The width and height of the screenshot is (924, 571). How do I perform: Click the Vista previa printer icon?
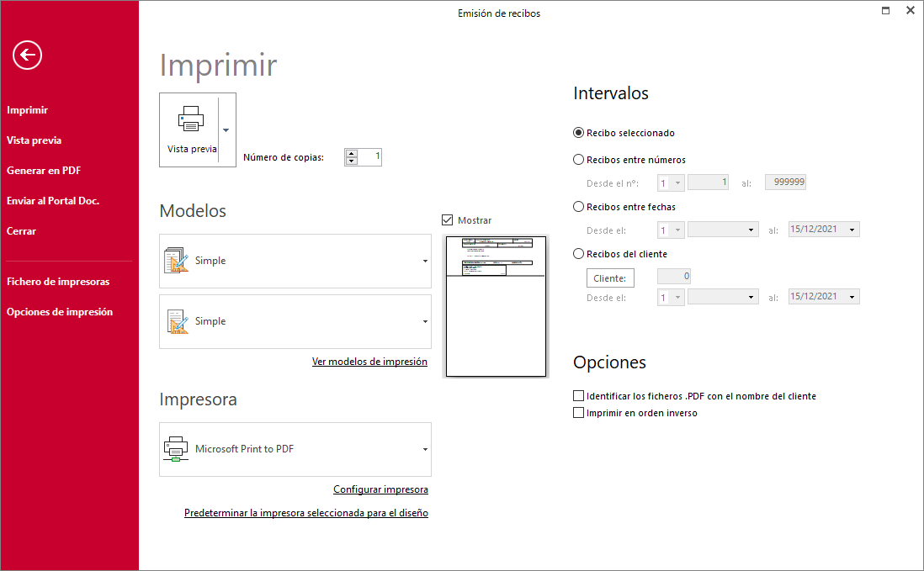click(191, 119)
